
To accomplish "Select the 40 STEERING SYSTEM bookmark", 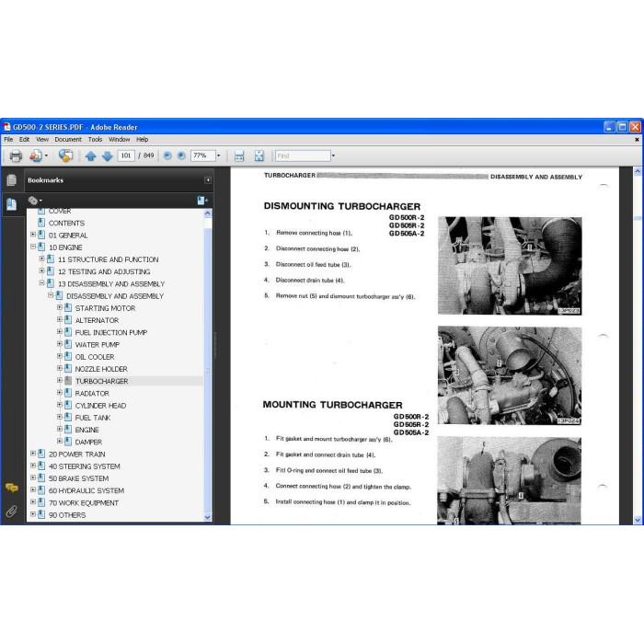I will tap(85, 466).
